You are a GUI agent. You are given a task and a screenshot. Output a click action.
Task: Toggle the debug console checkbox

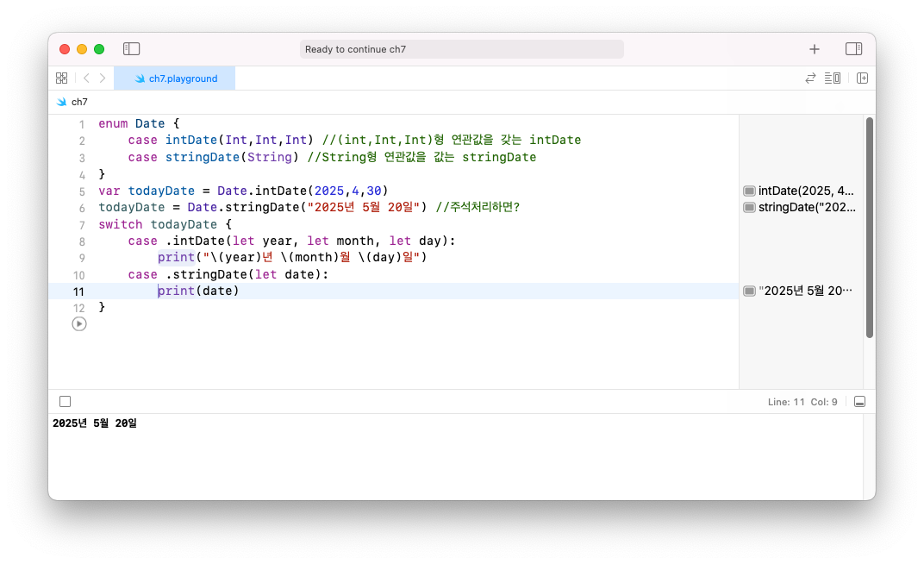66,401
